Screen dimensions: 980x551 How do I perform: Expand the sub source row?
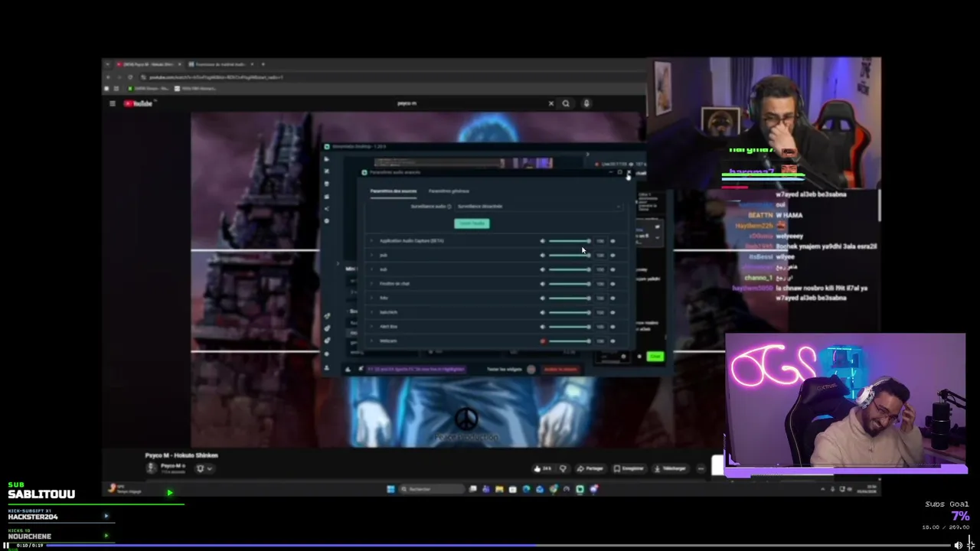[371, 269]
